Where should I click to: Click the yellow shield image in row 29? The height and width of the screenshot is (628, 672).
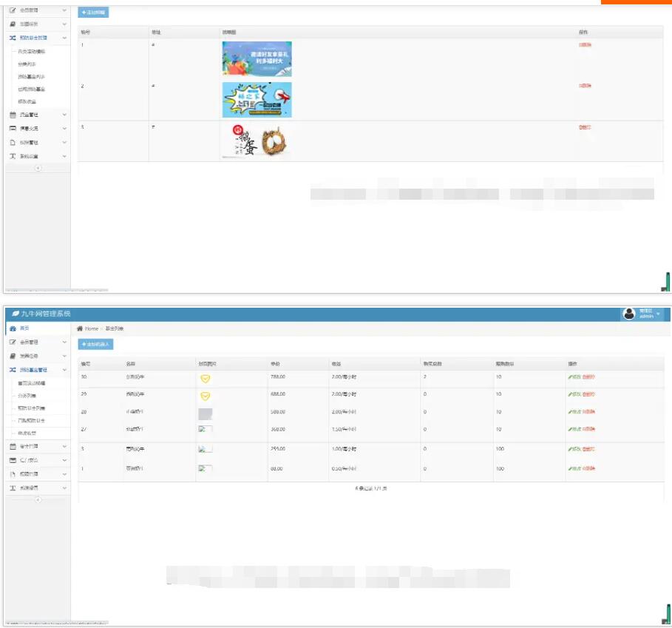click(x=206, y=395)
